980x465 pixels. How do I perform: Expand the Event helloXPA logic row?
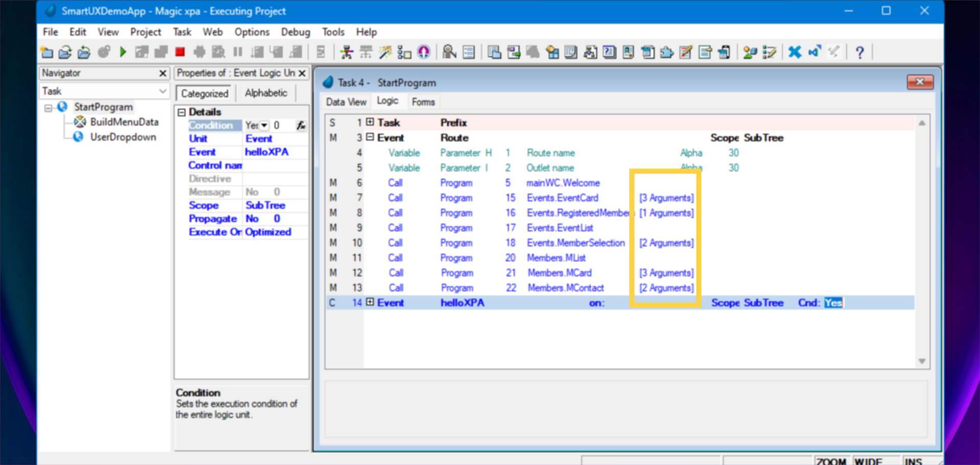pos(370,302)
